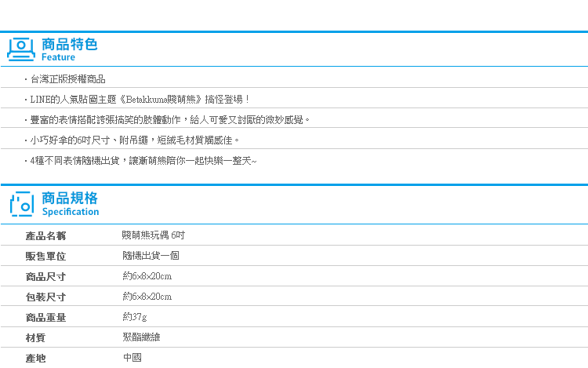This screenshot has height=368, width=588.
Task: Click the 商品尺寸 value 約6x8x20cm
Action: point(147,276)
